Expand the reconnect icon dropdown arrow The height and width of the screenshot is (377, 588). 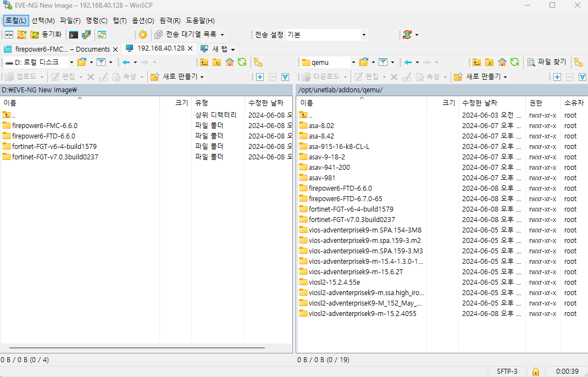point(417,35)
